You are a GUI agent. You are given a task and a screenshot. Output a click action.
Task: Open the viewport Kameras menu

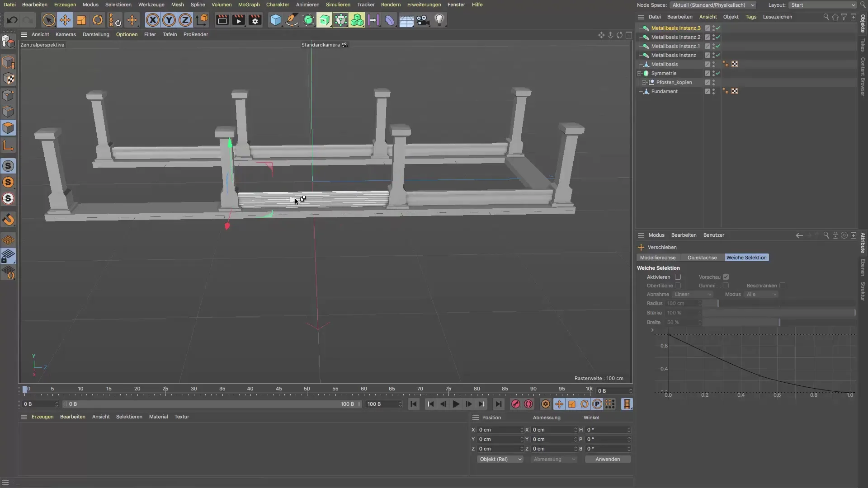[66, 34]
